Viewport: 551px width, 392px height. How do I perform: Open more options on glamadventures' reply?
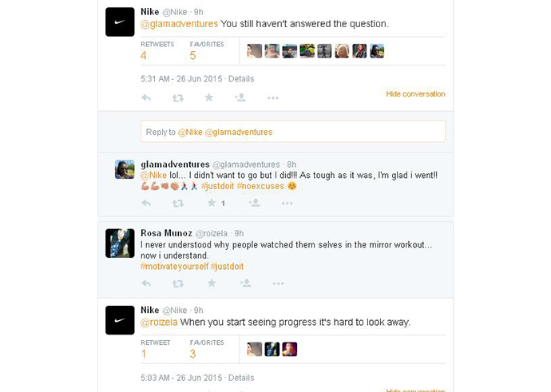point(286,203)
